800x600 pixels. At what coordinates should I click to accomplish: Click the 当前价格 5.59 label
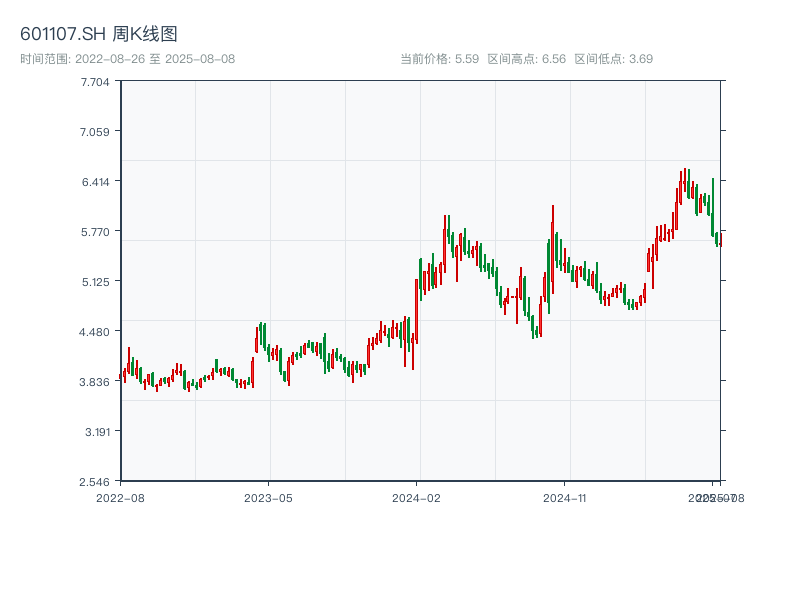point(439,59)
